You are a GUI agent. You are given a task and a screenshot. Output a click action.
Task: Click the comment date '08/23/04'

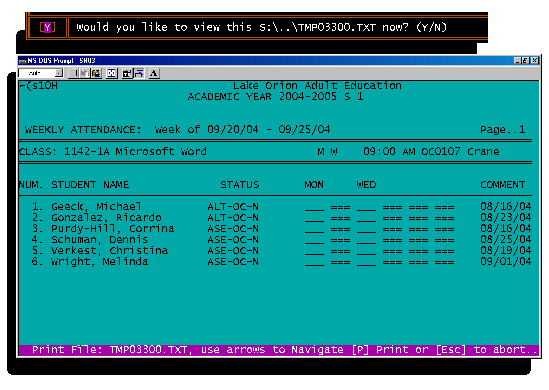point(506,218)
